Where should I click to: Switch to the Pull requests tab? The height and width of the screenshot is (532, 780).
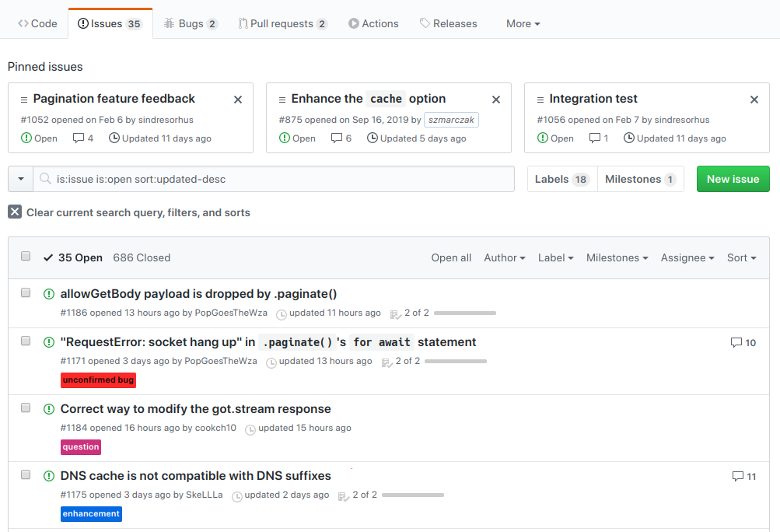(x=283, y=23)
